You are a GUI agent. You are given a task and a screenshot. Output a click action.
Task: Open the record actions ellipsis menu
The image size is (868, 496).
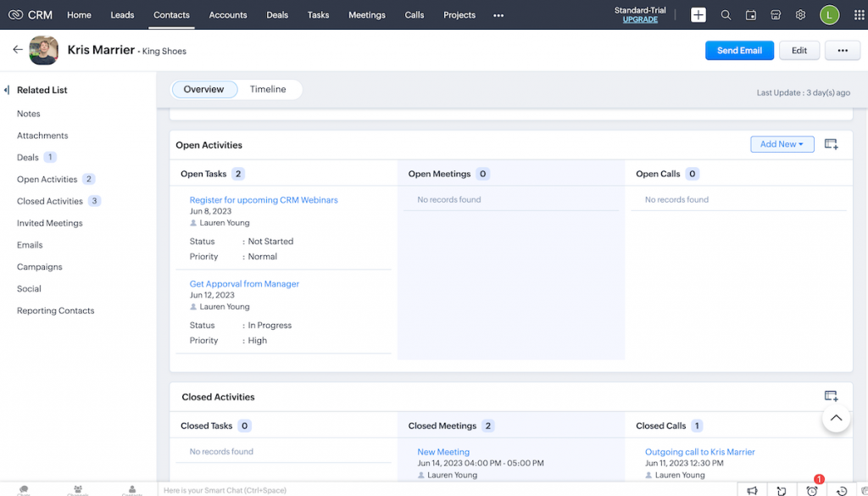842,50
